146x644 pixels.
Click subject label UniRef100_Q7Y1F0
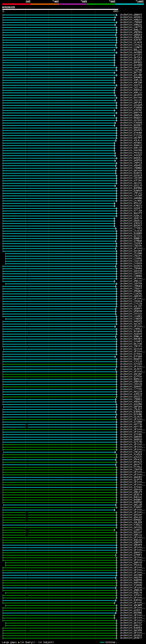131,55
